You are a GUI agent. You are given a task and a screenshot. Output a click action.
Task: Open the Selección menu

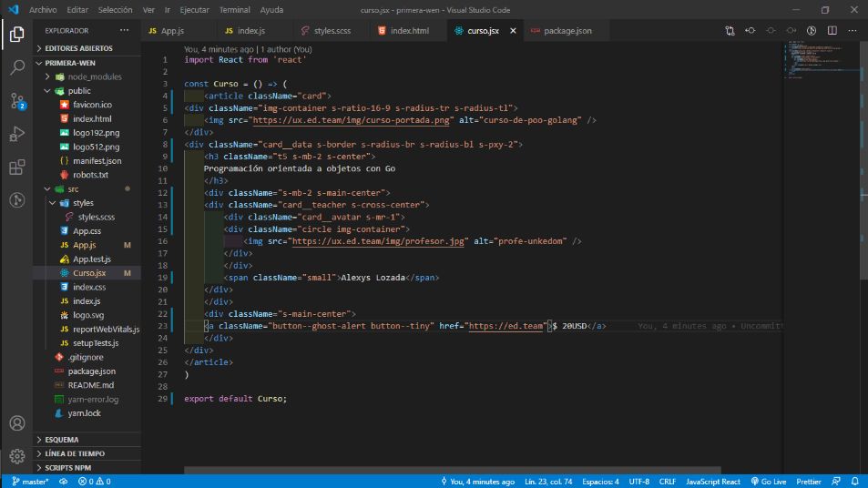pos(115,10)
